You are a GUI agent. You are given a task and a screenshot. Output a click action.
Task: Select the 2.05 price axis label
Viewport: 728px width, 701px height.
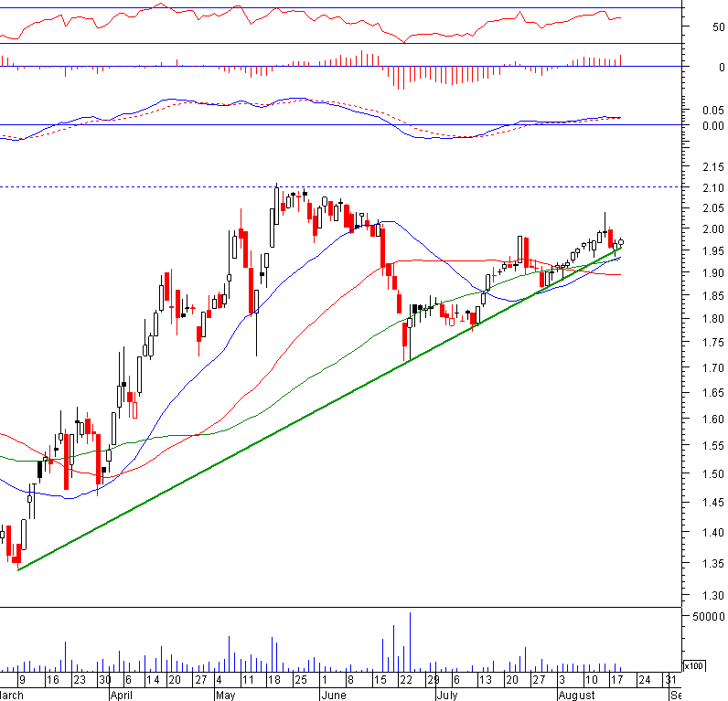click(713, 208)
